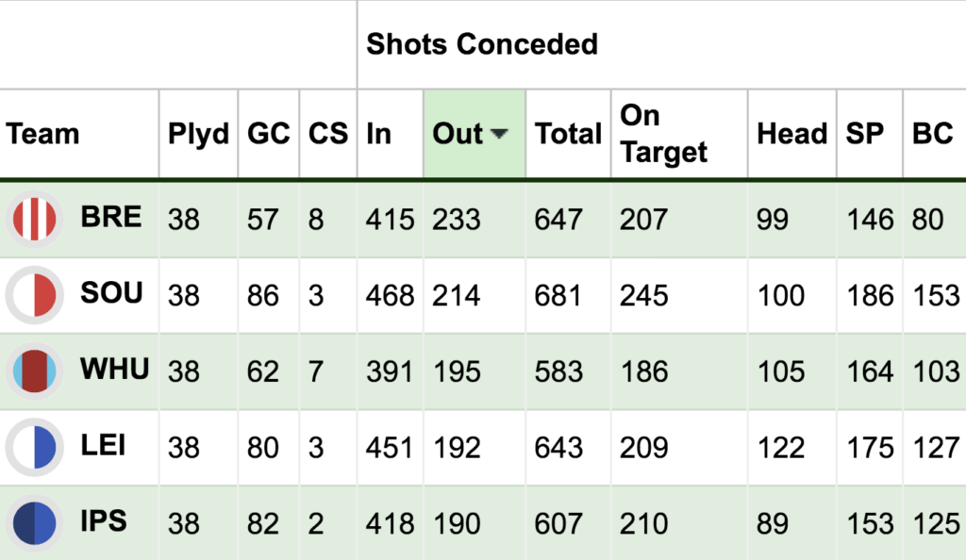Open the BRE team name link
The width and height of the screenshot is (966, 560).
[x=111, y=218]
